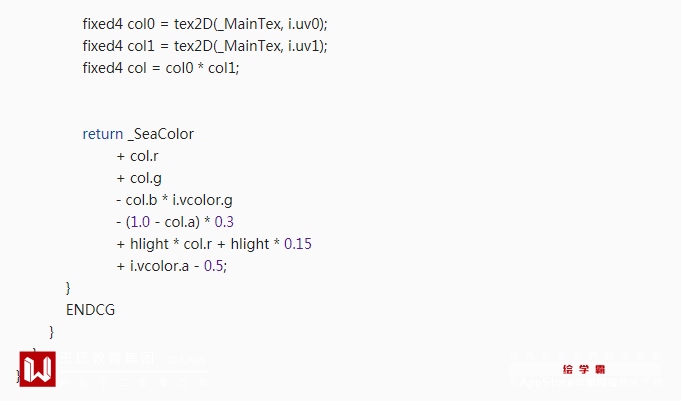
Task: Click the closing brace below ENDCG
Action: [52, 332]
